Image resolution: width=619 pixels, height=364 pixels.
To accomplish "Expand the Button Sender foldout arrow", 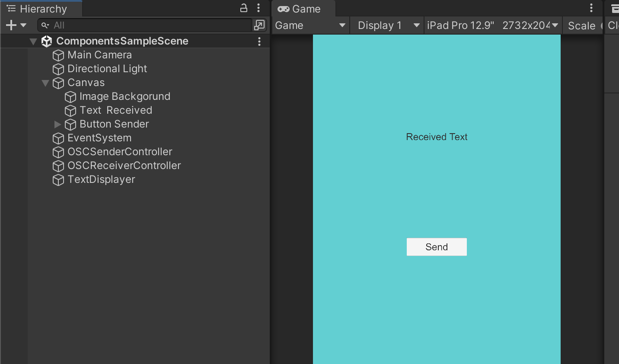I will (57, 125).
